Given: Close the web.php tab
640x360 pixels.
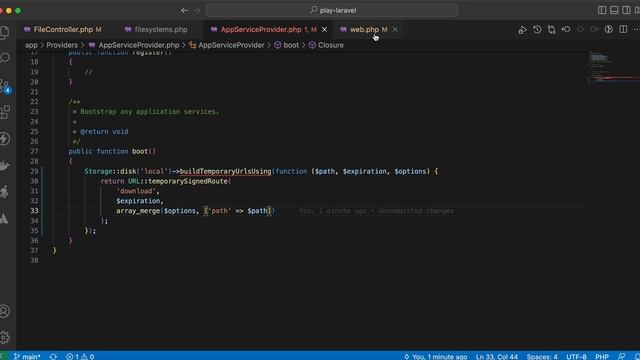Looking at the screenshot, I should coord(395,29).
